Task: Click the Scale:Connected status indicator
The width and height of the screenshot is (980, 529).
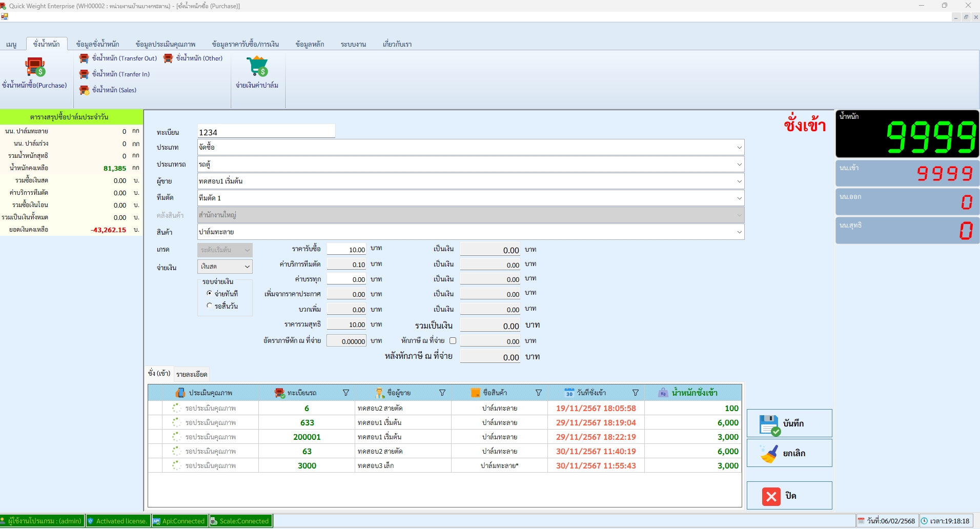Action: (x=240, y=521)
